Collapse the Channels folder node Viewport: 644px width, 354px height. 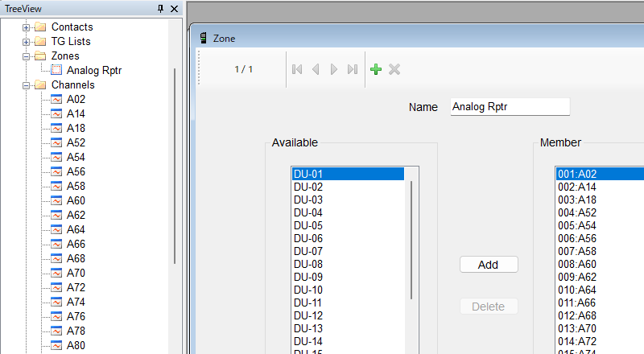pyautogui.click(x=26, y=85)
